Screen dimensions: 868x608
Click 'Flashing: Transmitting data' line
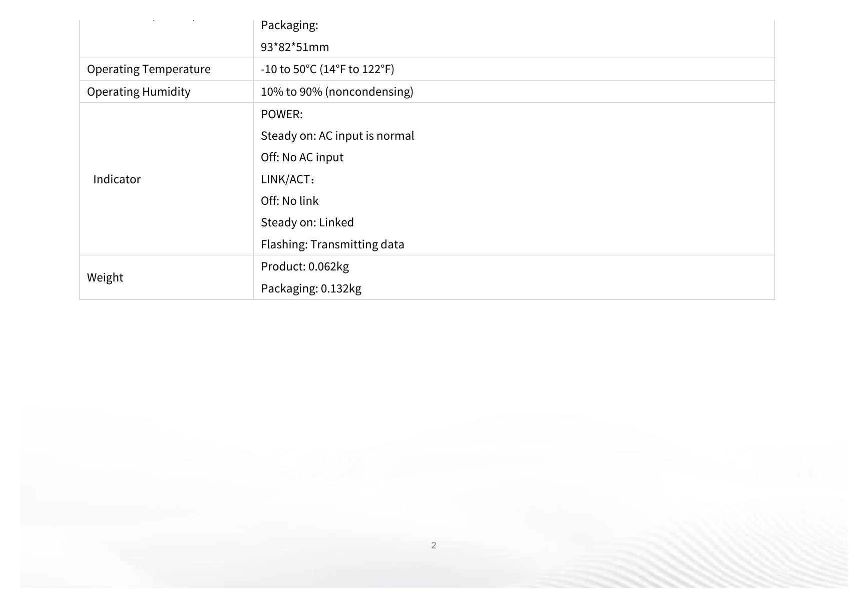332,244
